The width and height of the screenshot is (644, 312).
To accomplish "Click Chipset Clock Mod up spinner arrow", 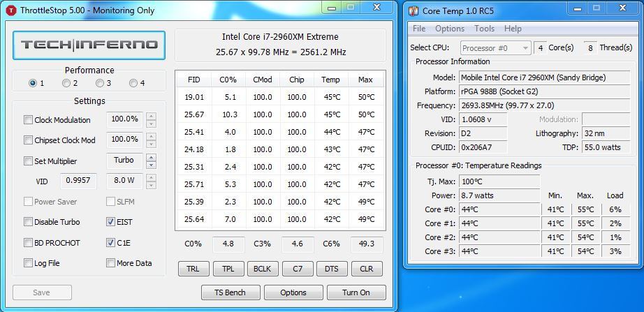I will click(152, 136).
